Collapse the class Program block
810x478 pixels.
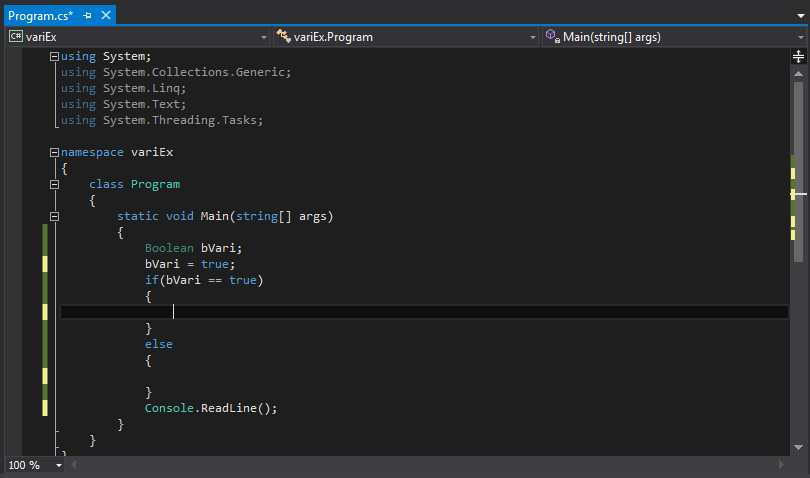54,184
